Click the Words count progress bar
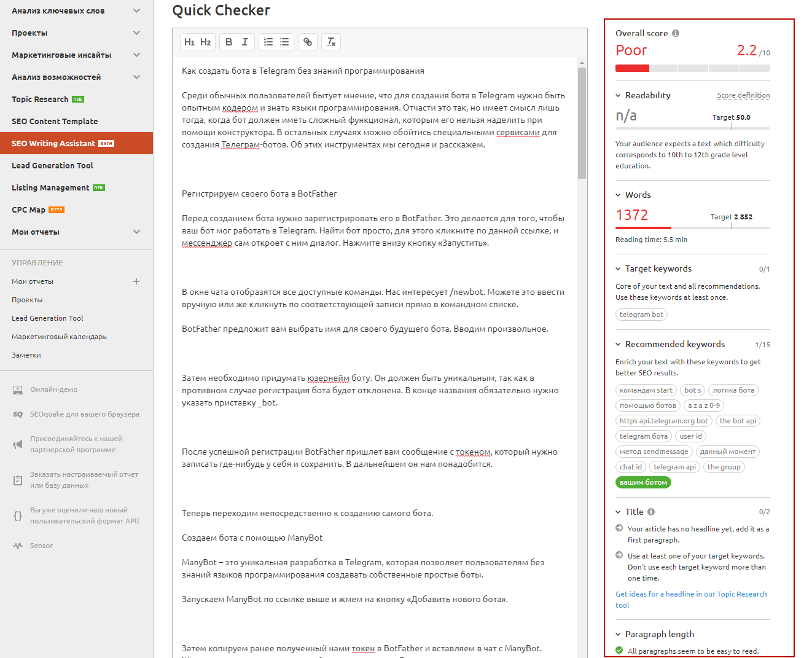The height and width of the screenshot is (658, 812). [693, 227]
